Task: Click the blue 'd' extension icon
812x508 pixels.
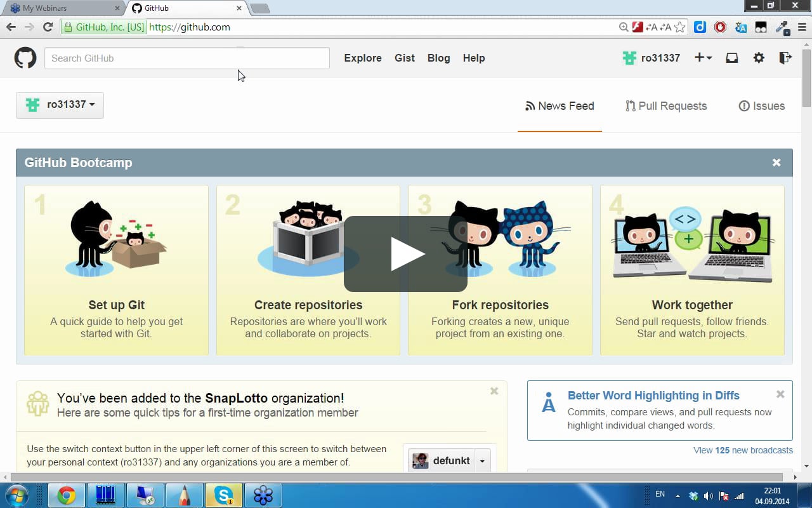Action: [x=700, y=27]
